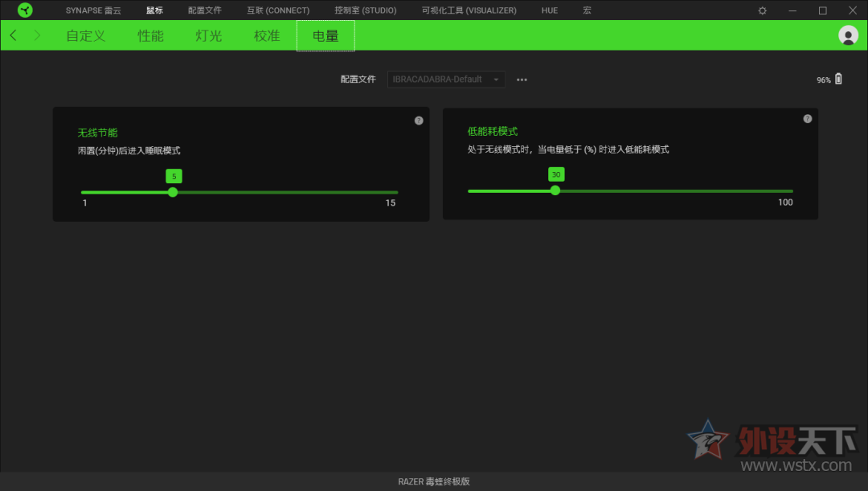
Task: Click sleep slider track near 15
Action: click(x=391, y=192)
